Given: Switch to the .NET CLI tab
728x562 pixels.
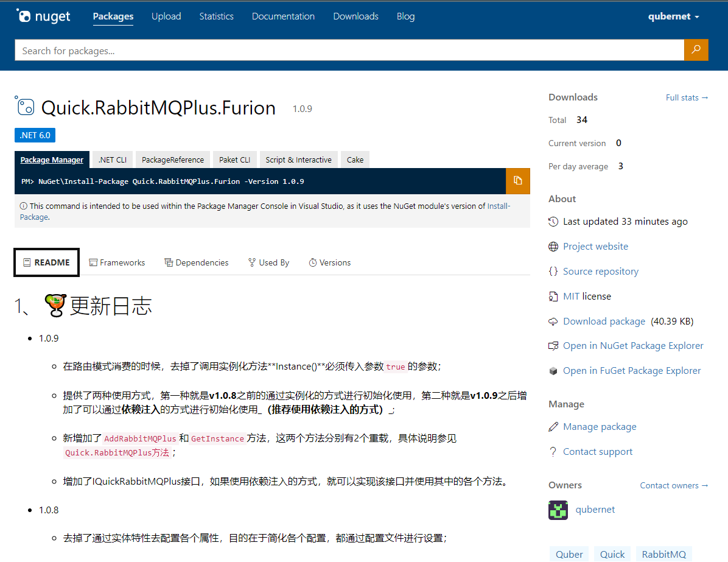Looking at the screenshot, I should click(111, 159).
